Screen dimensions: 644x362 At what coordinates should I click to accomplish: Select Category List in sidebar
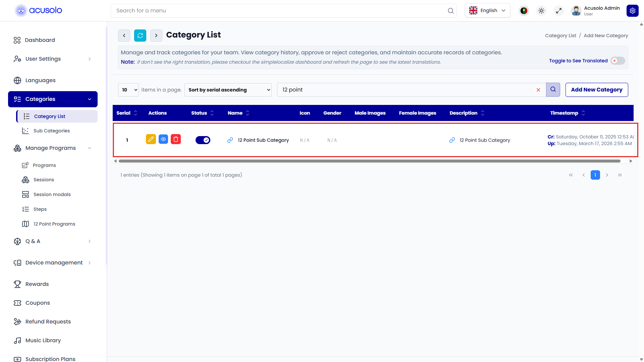(57, 116)
